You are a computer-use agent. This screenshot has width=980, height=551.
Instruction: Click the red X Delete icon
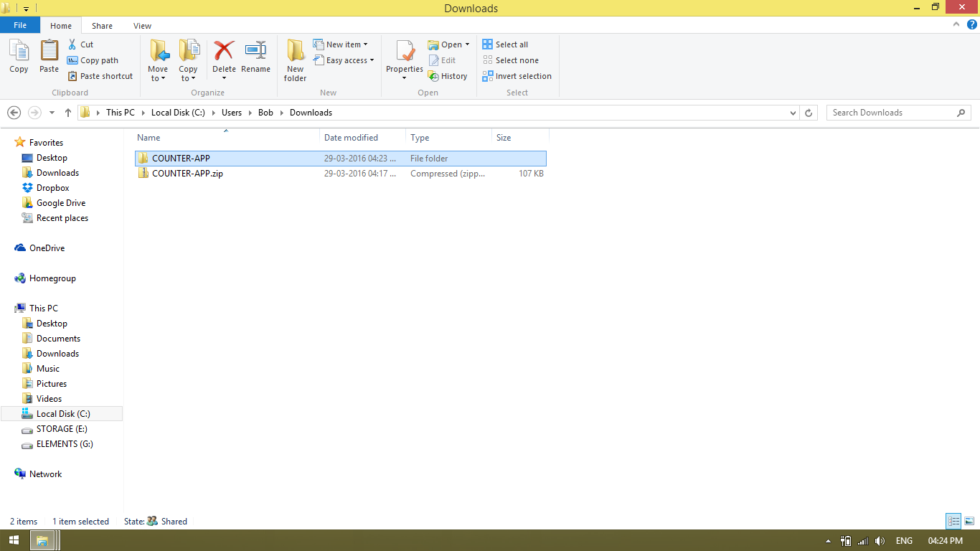[224, 51]
